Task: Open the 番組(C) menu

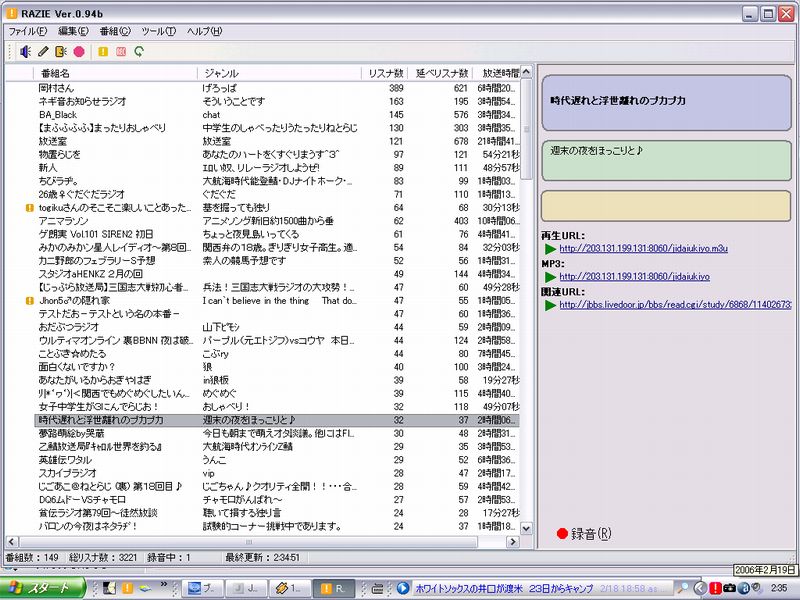Action: pyautogui.click(x=116, y=31)
